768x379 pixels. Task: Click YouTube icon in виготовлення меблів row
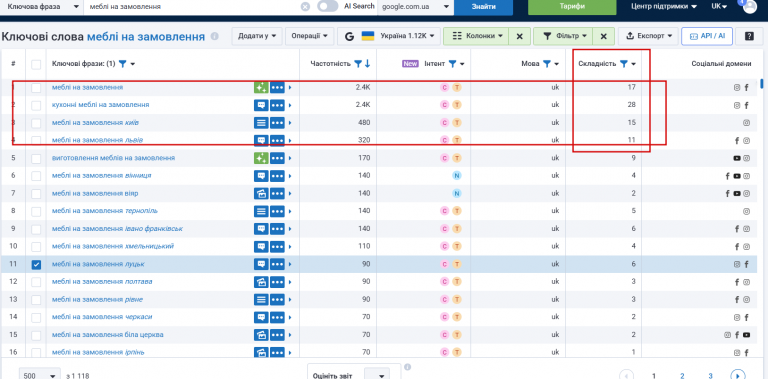(737, 158)
